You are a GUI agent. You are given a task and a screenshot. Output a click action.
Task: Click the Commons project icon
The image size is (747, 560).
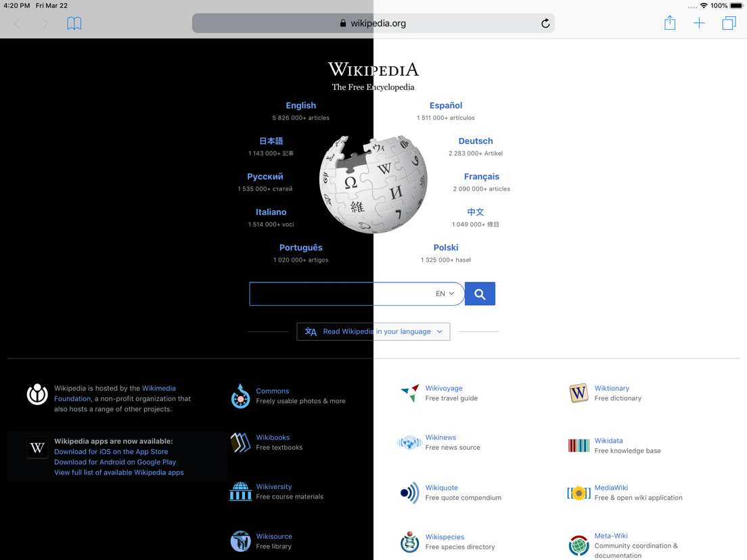pyautogui.click(x=241, y=396)
